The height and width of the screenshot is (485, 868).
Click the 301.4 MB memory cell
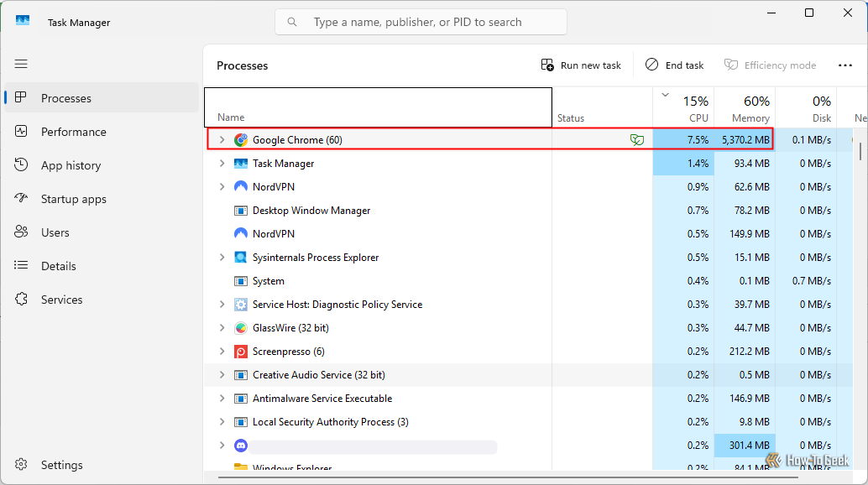tap(745, 446)
